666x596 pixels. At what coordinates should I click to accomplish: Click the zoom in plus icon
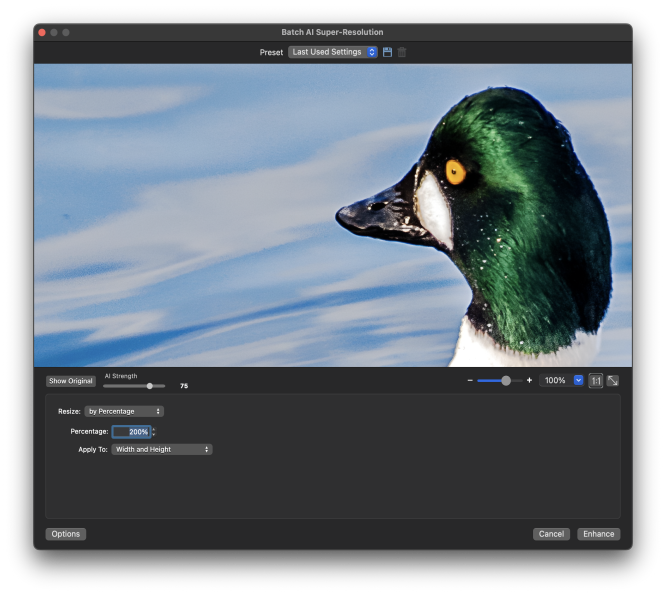[529, 381]
